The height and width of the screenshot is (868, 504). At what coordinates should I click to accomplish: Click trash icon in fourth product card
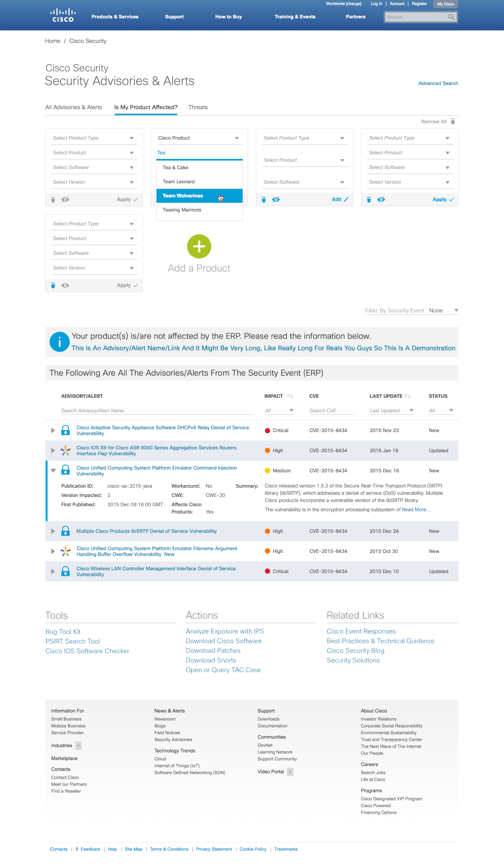pyautogui.click(x=369, y=199)
